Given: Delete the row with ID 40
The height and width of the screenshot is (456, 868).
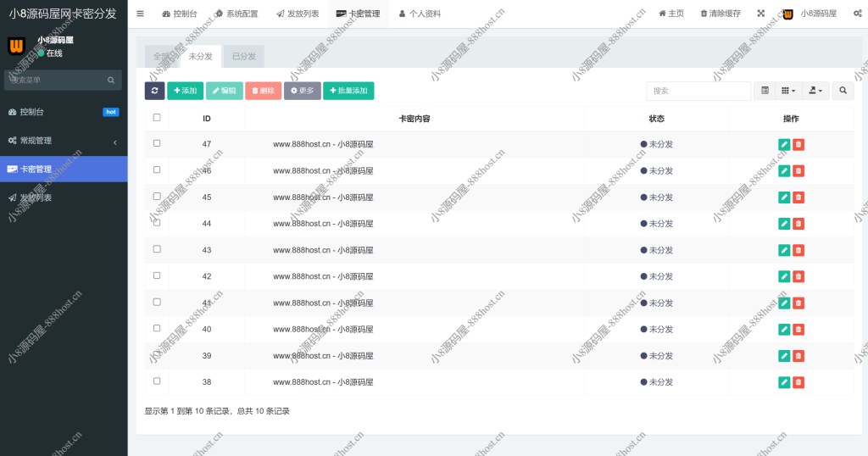Looking at the screenshot, I should click(798, 329).
